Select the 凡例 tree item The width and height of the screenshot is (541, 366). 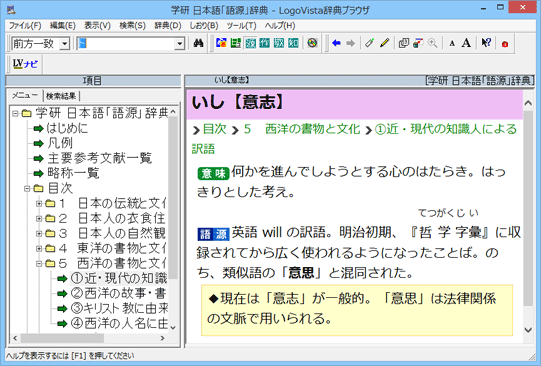point(60,143)
